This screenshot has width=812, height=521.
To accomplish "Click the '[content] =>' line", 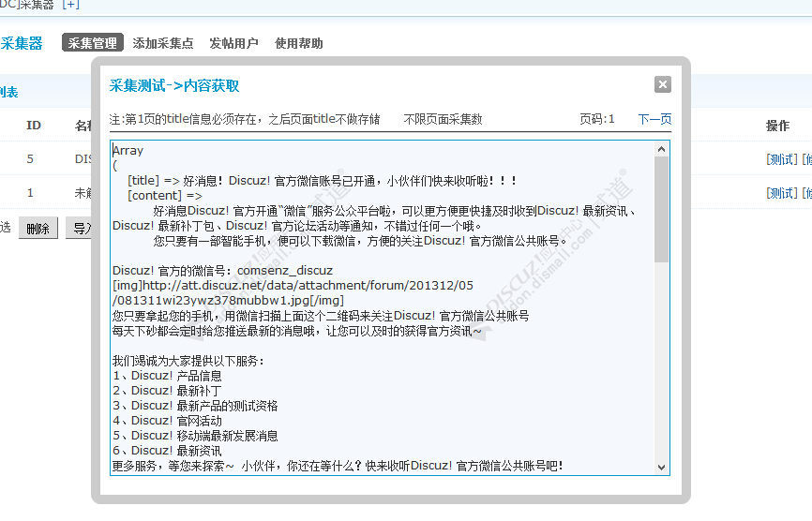I will pyautogui.click(x=165, y=196).
